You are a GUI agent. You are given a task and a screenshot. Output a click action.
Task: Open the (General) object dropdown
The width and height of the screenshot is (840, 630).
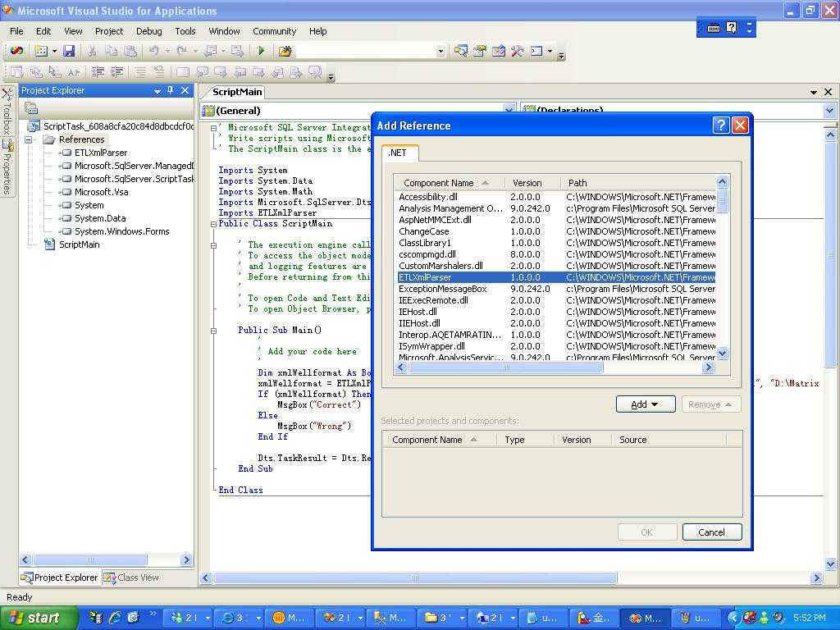(x=509, y=111)
